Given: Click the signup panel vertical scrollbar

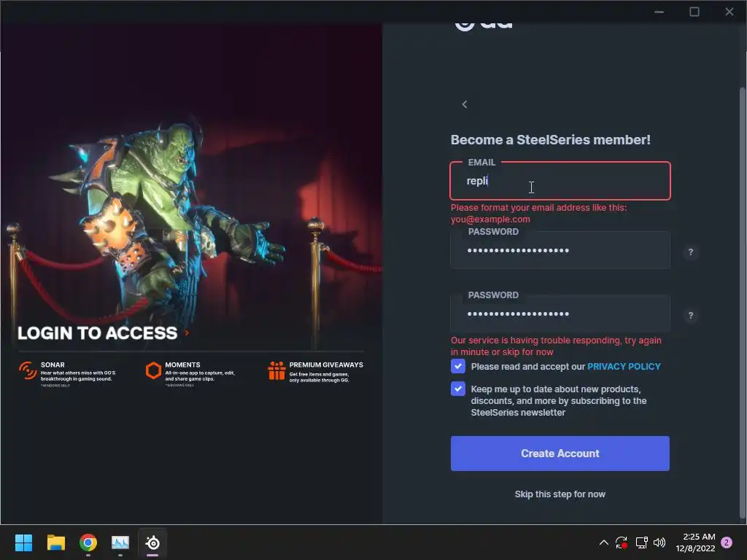Looking at the screenshot, I should (742, 303).
